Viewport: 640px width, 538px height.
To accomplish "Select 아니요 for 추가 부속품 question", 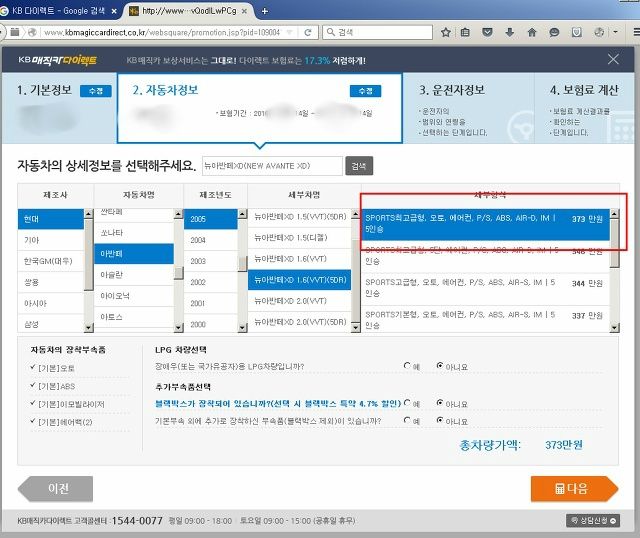I will tap(440, 420).
